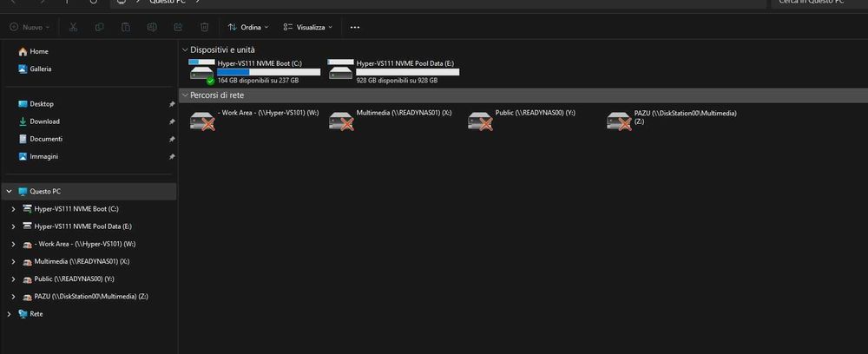Click the Delete trash icon
868x354 pixels.
(204, 27)
